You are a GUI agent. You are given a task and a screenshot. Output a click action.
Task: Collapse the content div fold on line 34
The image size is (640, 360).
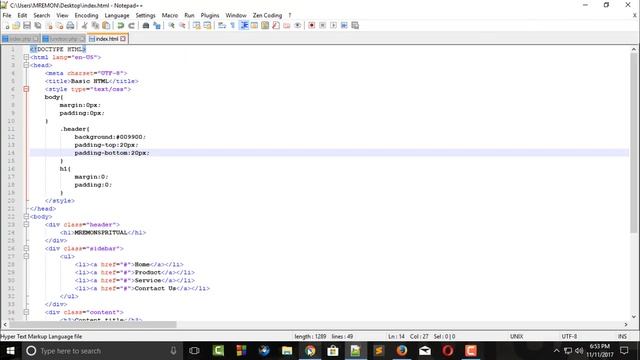26,312
